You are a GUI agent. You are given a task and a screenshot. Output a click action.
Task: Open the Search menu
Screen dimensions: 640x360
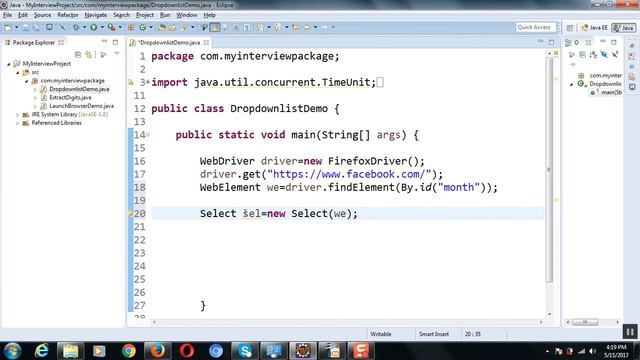coord(121,15)
